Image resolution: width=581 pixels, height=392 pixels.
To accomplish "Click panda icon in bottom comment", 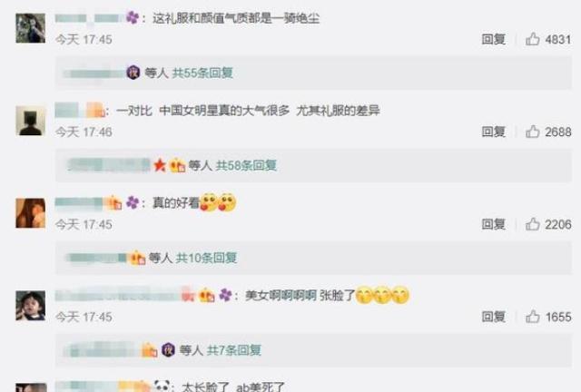I will (x=162, y=386).
